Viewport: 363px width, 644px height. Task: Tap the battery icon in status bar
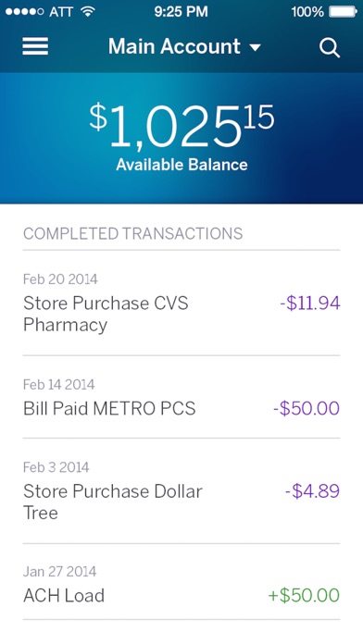(x=343, y=12)
